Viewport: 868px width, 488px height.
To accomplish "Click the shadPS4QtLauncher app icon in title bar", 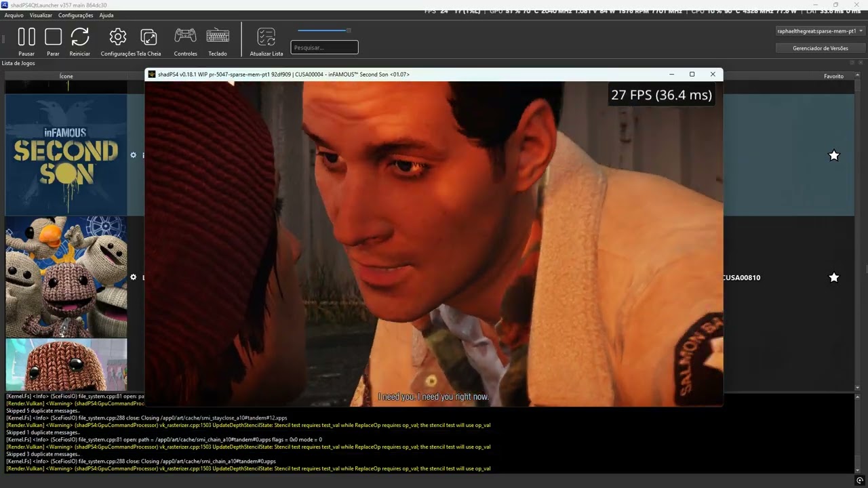I will coord(5,5).
